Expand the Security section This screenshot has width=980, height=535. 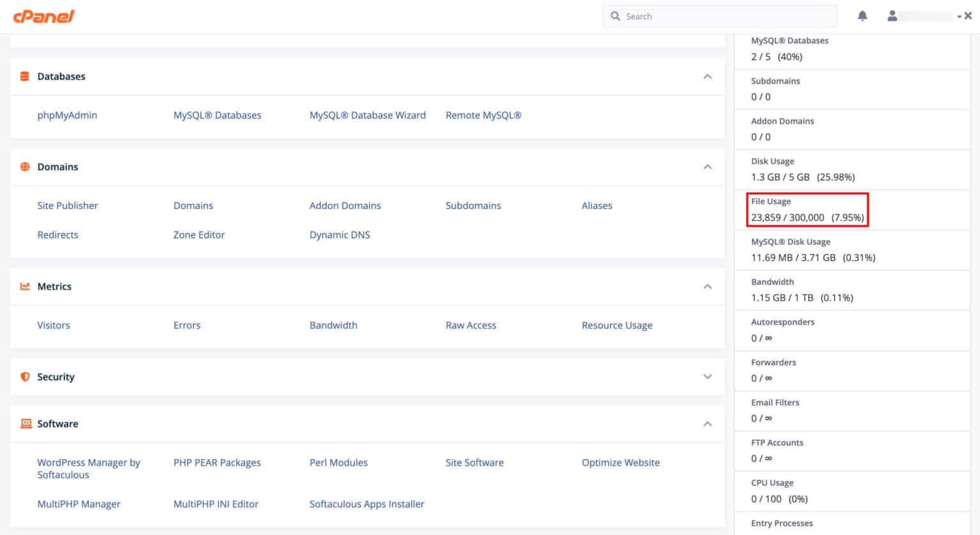click(708, 377)
